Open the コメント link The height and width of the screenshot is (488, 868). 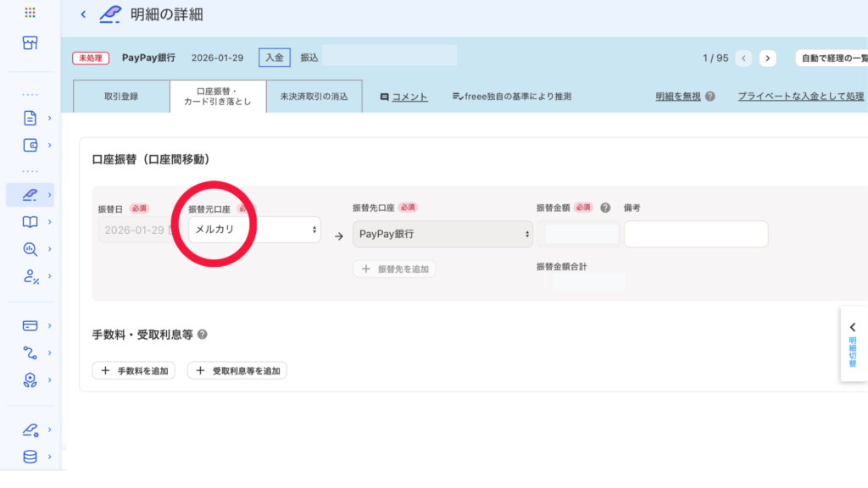[404, 97]
